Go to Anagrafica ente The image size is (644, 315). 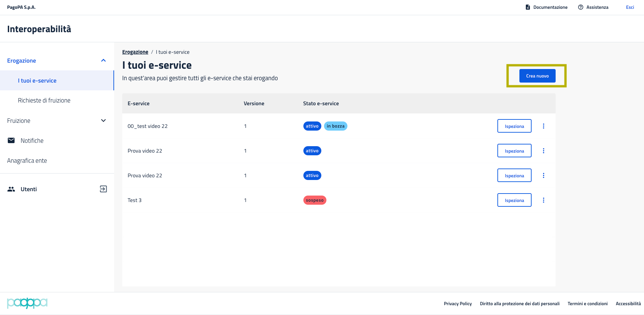(27, 161)
